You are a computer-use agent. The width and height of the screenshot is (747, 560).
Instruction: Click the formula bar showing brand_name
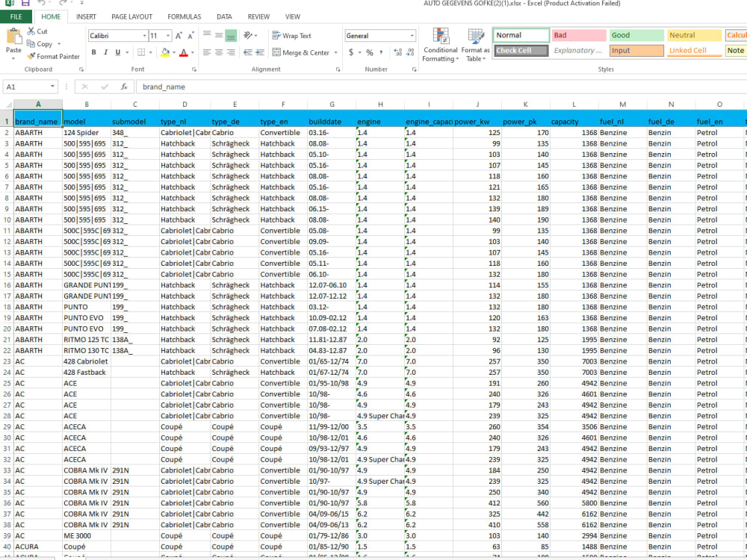click(441, 87)
